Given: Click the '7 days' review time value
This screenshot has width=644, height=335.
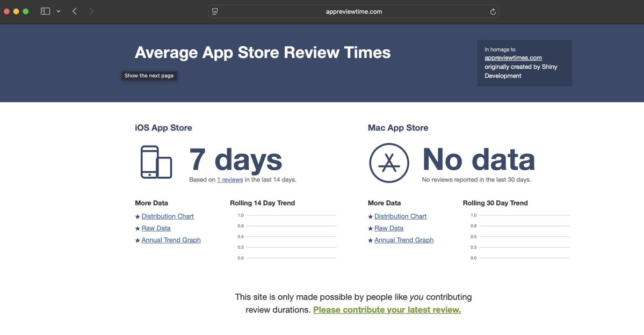Looking at the screenshot, I should point(236,159).
